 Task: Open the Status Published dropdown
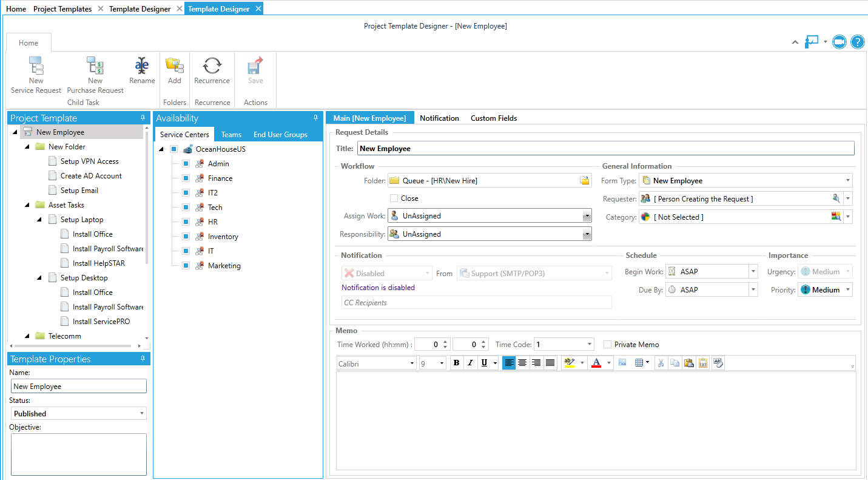pos(142,414)
